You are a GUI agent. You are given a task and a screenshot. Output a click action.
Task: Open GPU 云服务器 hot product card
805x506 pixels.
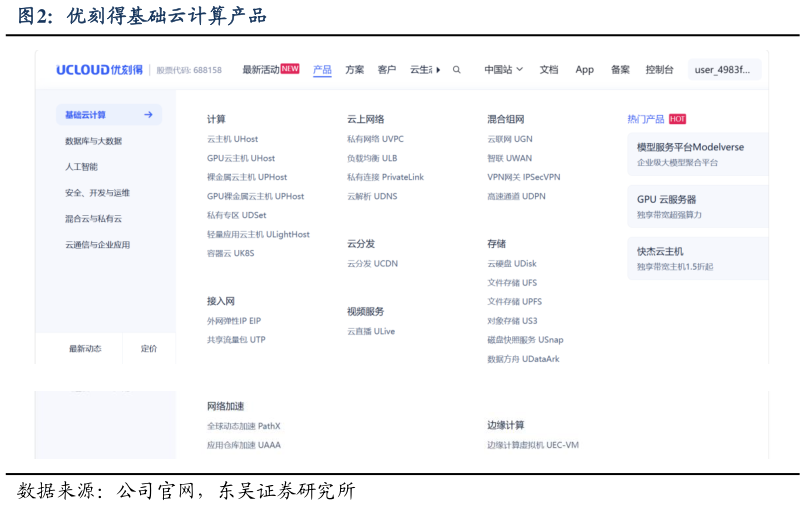point(698,206)
